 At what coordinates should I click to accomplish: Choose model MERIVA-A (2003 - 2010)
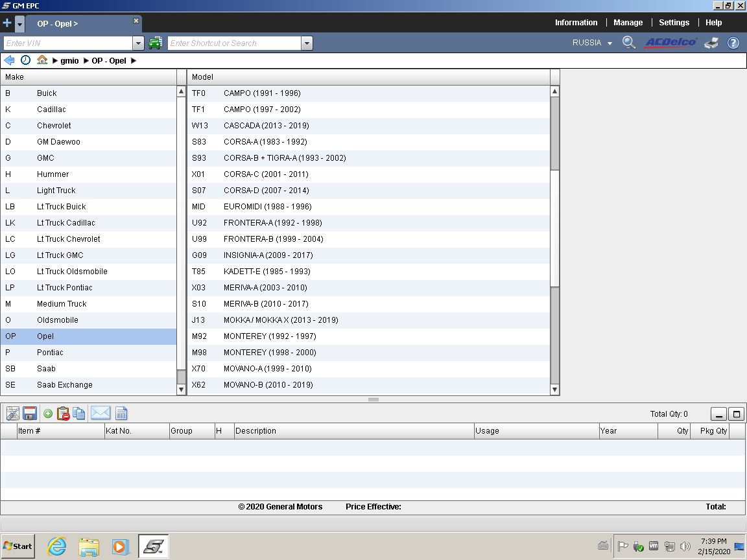click(369, 288)
